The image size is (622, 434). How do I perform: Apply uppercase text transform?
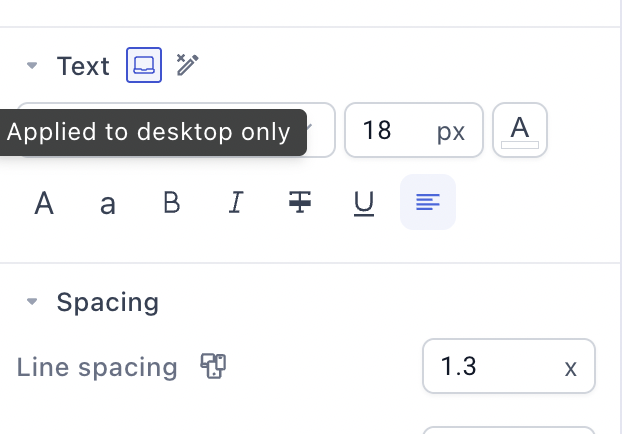(44, 203)
